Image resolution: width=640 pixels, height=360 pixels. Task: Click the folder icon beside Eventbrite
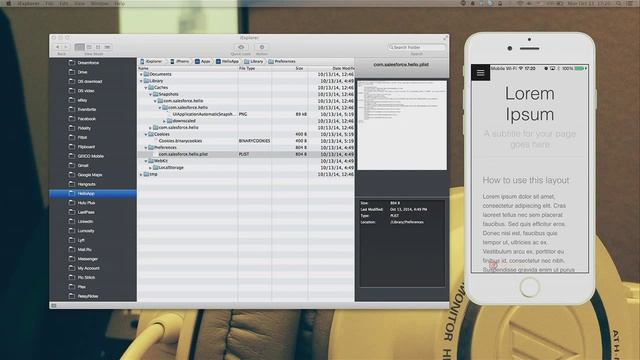coord(72,109)
